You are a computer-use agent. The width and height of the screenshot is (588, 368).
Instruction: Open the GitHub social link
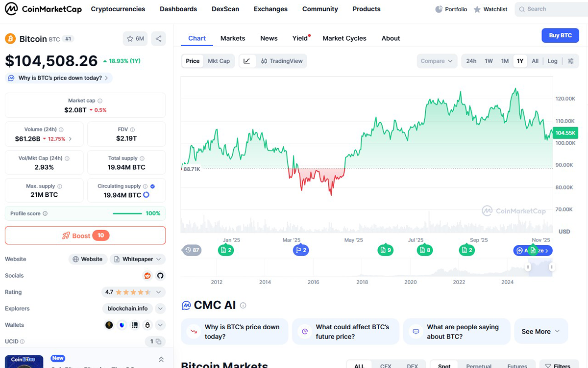click(160, 276)
